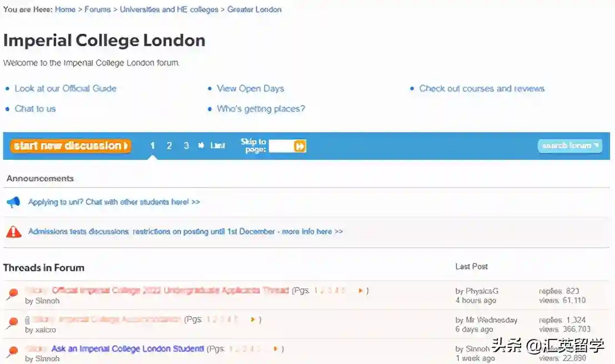Open Ask an Imperial College London Student thread

pyautogui.click(x=127, y=349)
